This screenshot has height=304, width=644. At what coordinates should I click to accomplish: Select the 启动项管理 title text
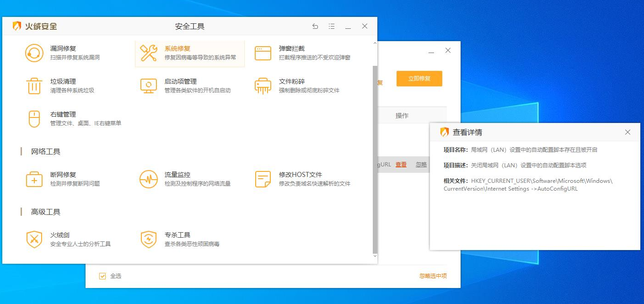coord(181,81)
